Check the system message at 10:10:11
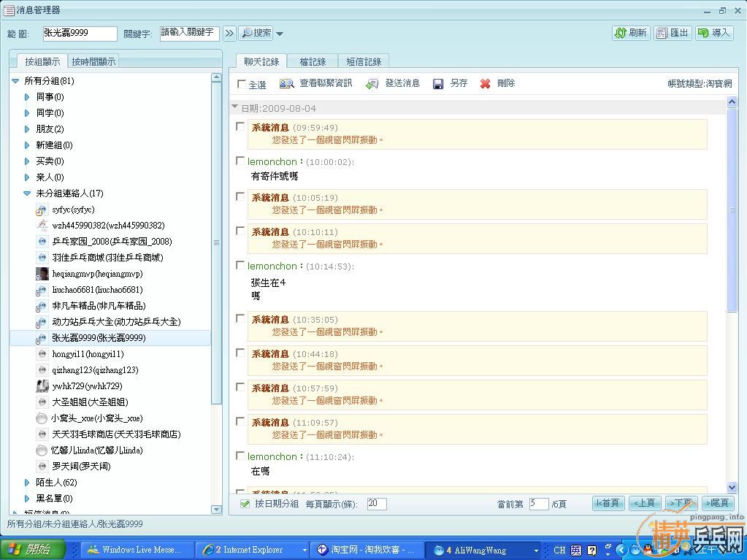 tap(240, 231)
